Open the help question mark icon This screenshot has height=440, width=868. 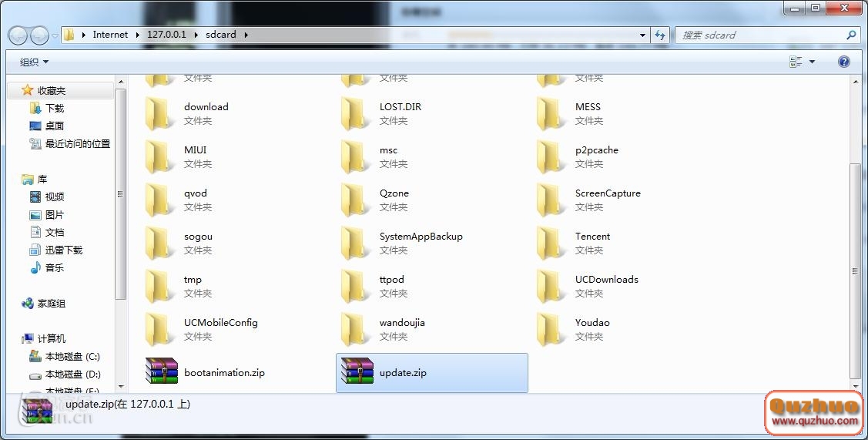click(843, 62)
